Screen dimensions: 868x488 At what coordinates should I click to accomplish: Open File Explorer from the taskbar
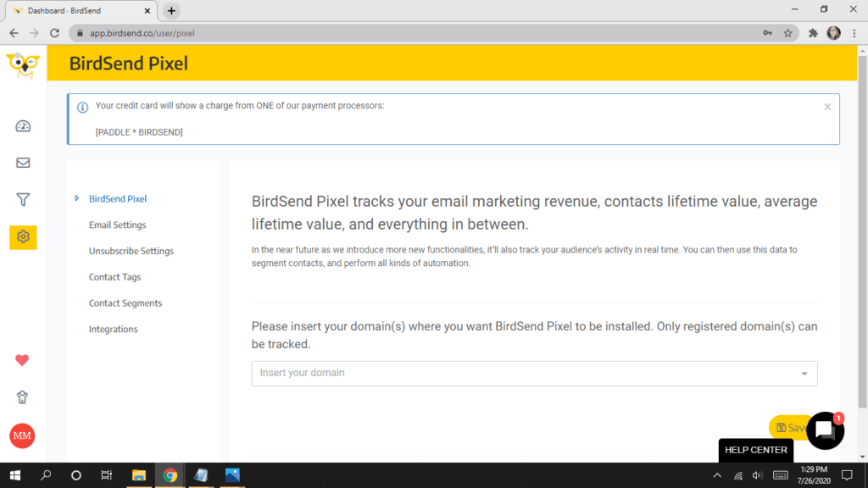coord(138,475)
